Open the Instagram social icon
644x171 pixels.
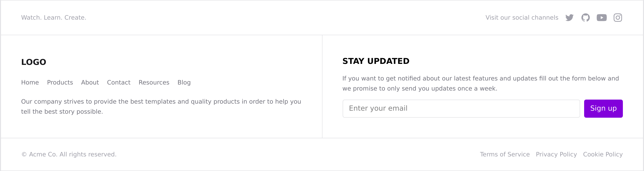coord(618,18)
